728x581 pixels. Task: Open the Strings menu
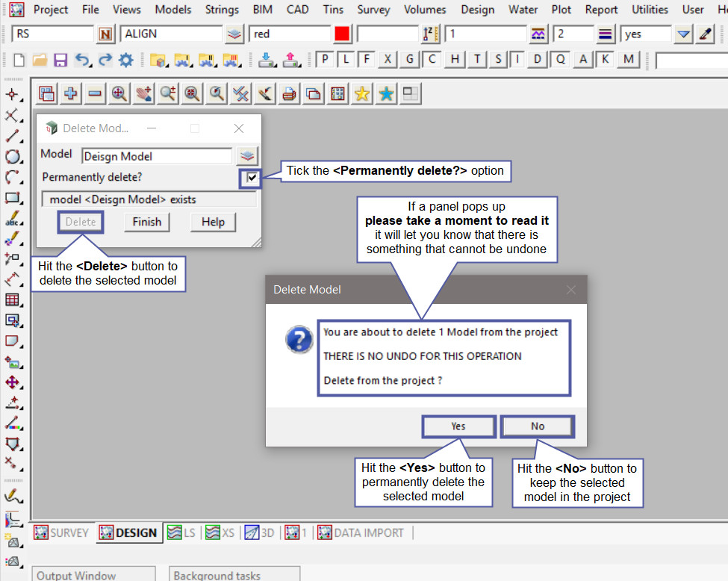(x=221, y=10)
